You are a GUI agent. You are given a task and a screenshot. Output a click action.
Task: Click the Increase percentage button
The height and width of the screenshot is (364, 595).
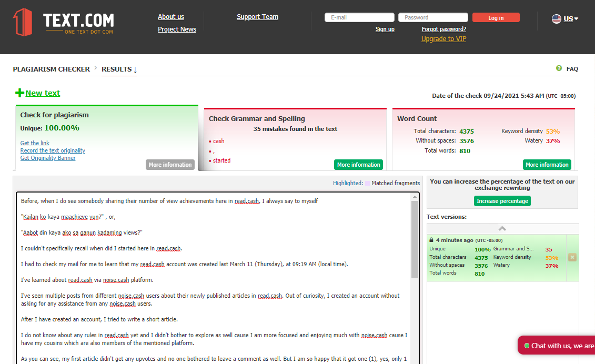tap(502, 201)
